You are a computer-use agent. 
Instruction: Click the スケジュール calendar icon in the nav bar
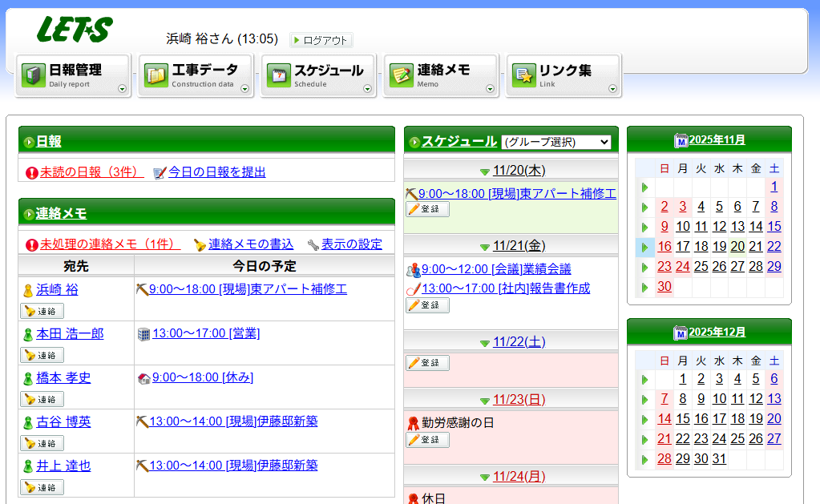(278, 75)
